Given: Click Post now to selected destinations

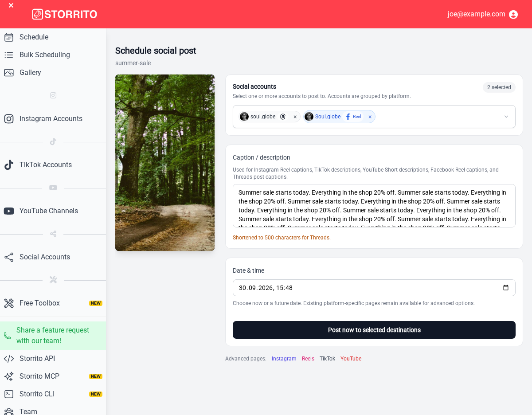Looking at the screenshot, I should [374, 330].
